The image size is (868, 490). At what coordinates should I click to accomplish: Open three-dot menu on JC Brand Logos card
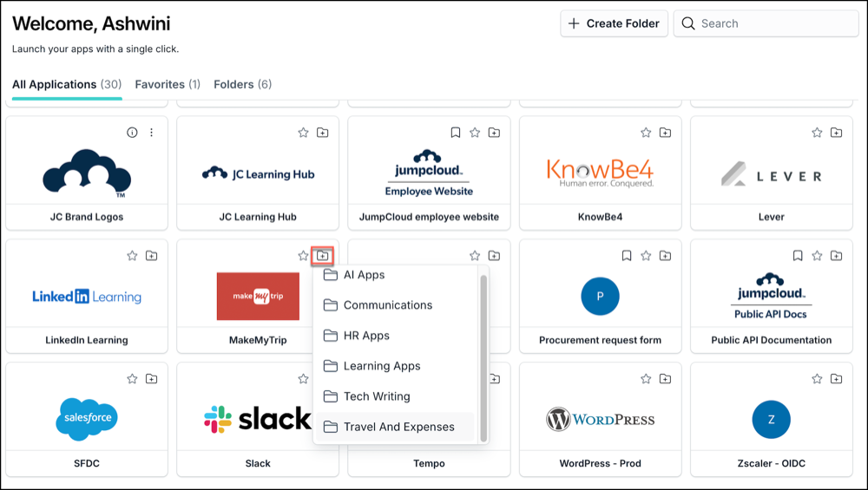[151, 132]
